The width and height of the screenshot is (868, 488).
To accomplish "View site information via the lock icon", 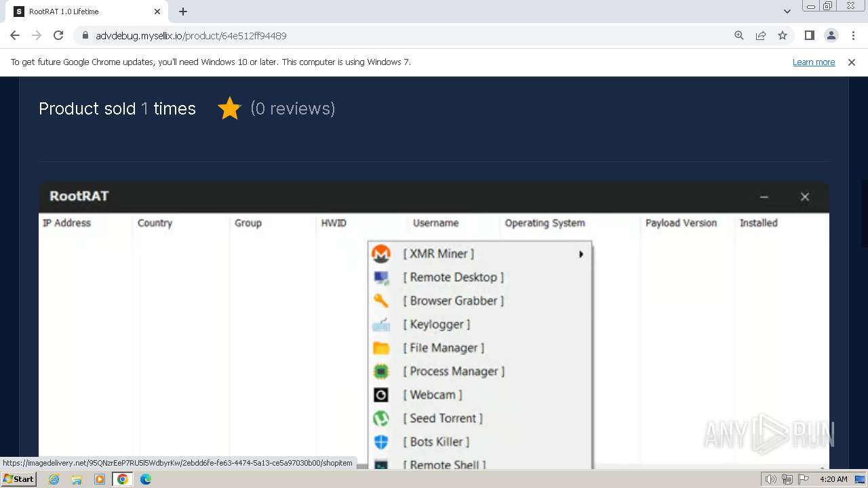I will click(85, 35).
